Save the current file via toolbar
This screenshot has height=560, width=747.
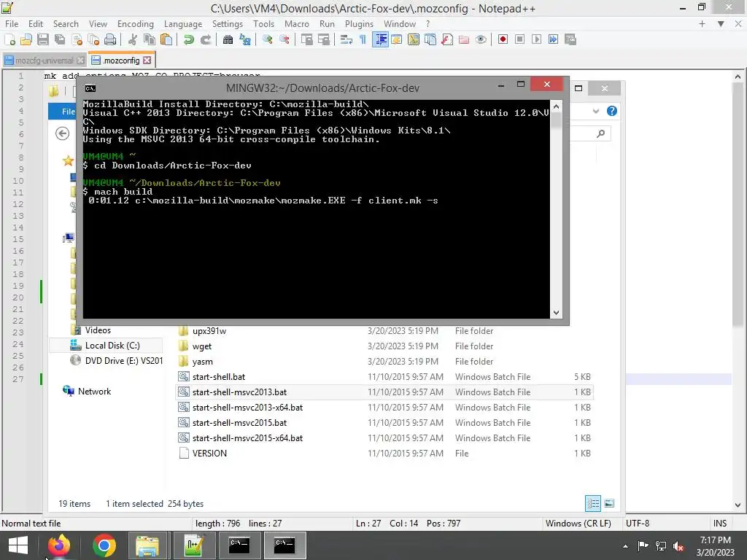pos(43,39)
